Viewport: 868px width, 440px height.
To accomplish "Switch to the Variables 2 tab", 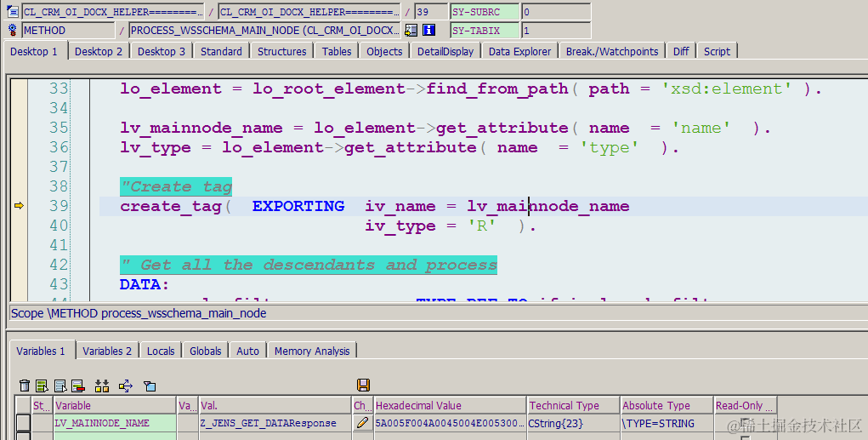I will coord(107,351).
